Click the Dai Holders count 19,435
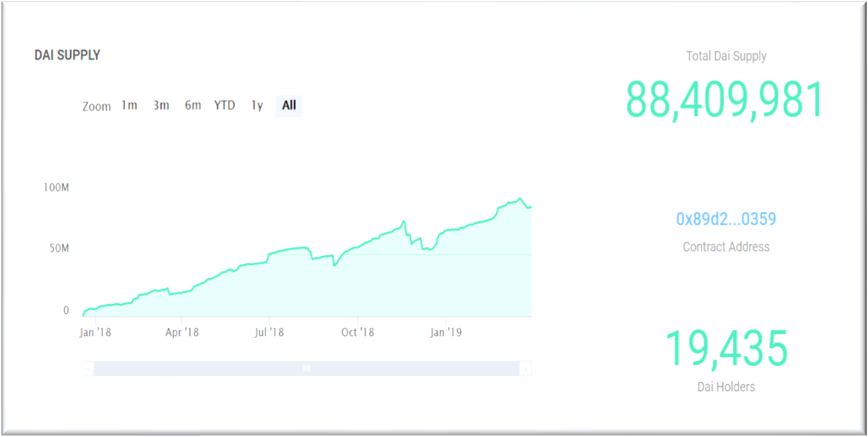The height and width of the screenshot is (437, 868). point(726,348)
